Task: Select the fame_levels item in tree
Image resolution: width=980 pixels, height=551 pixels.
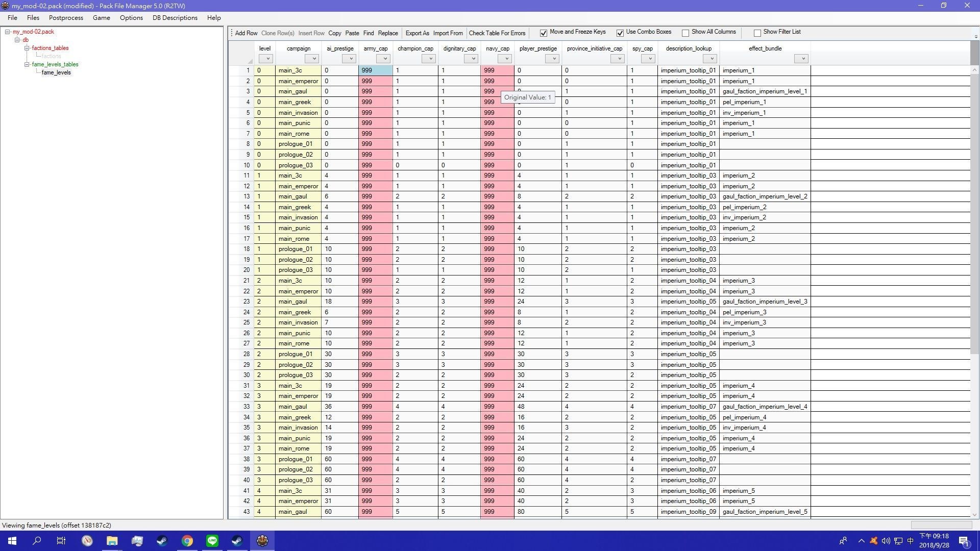Action: click(56, 72)
